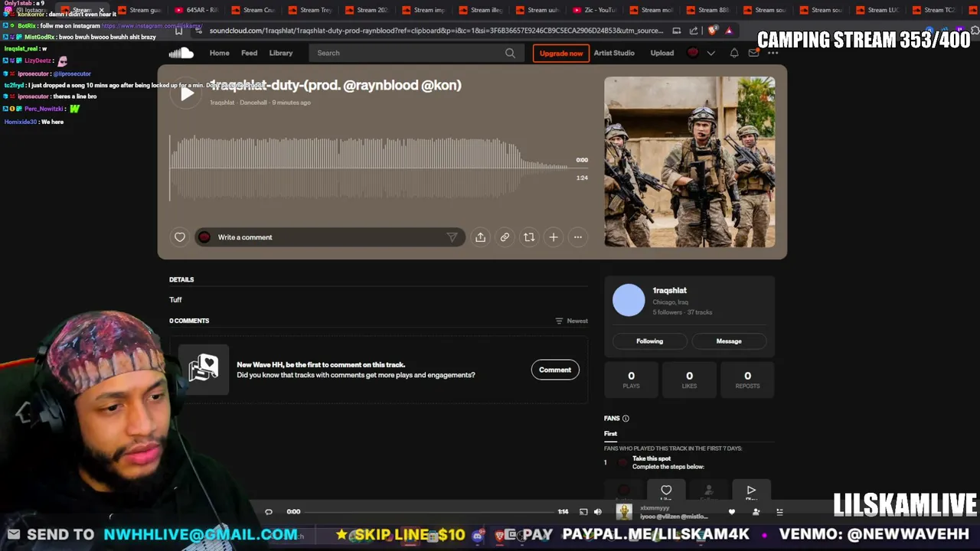Add track to playlist with the plus icon
This screenshot has width=980, height=551.
[x=554, y=237]
